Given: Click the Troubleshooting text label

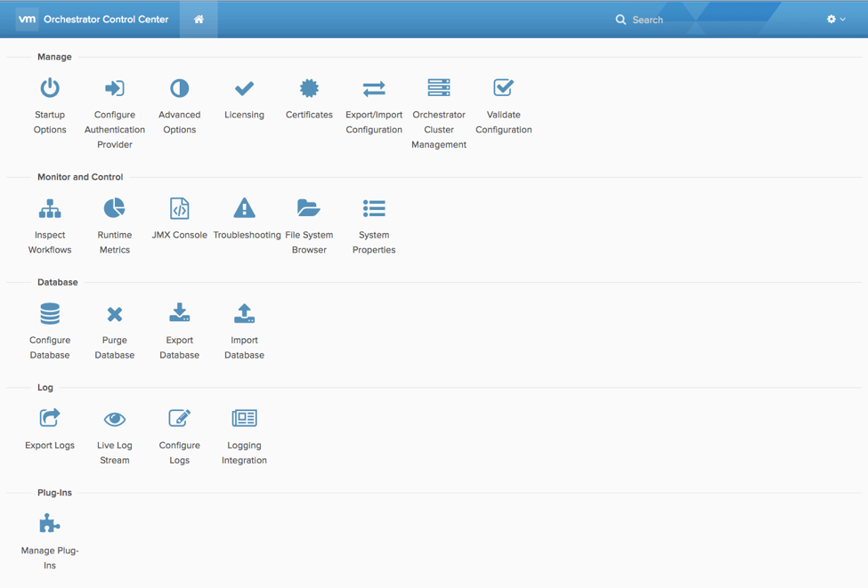Looking at the screenshot, I should (x=247, y=235).
